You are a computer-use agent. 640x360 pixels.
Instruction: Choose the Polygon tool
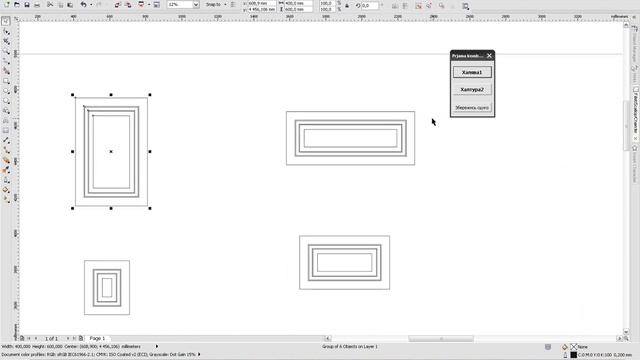click(x=6, y=101)
